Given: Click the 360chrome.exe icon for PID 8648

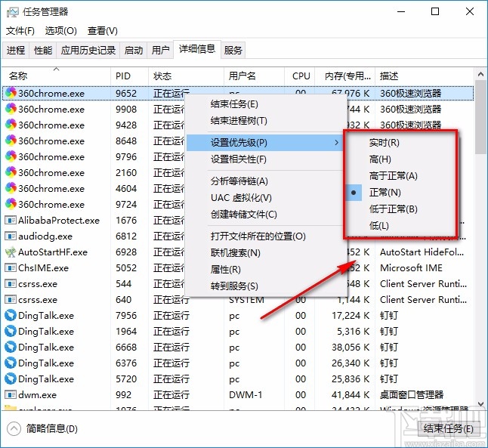Looking at the screenshot, I should tap(11, 141).
